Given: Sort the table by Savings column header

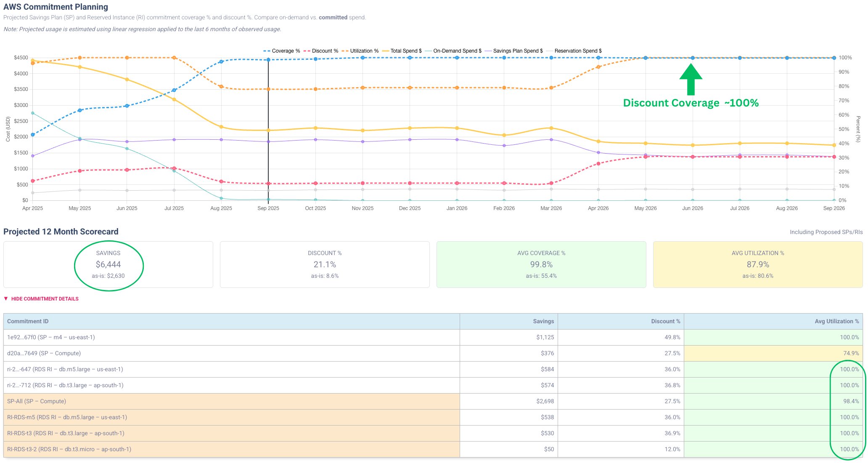Looking at the screenshot, I should (x=543, y=321).
